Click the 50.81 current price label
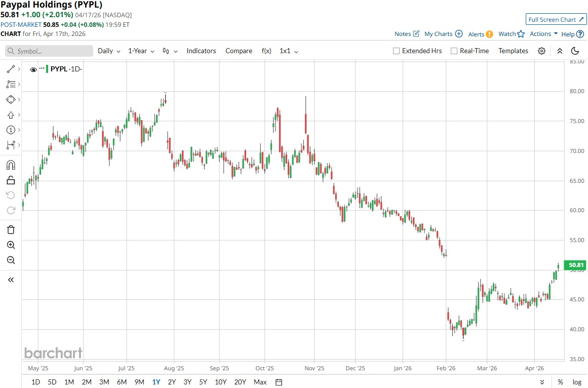588x388 pixels. [x=575, y=265]
